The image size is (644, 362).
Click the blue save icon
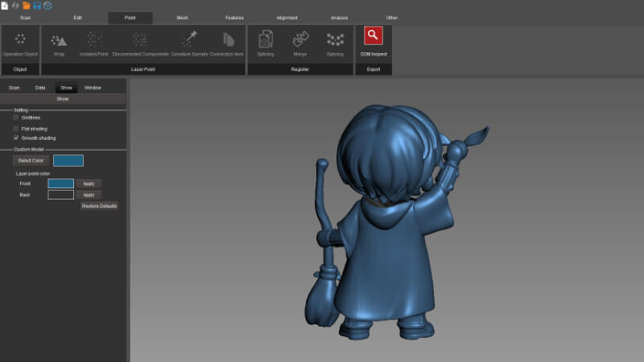point(37,6)
